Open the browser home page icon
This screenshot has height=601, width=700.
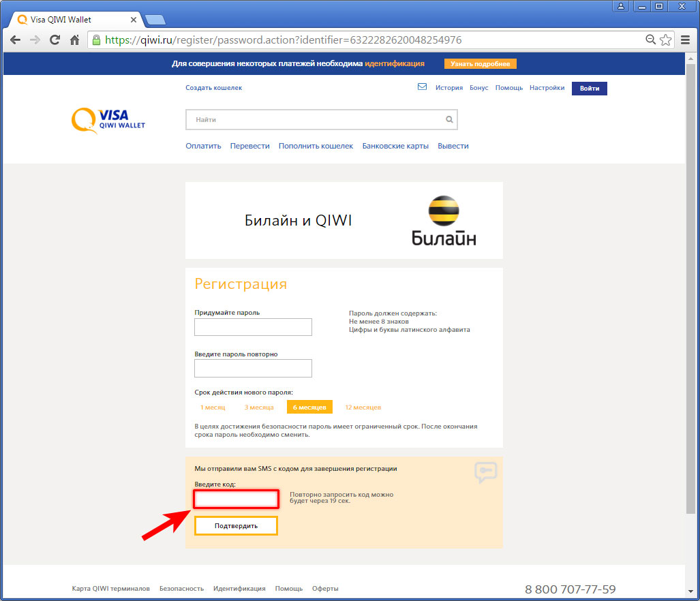click(x=74, y=40)
